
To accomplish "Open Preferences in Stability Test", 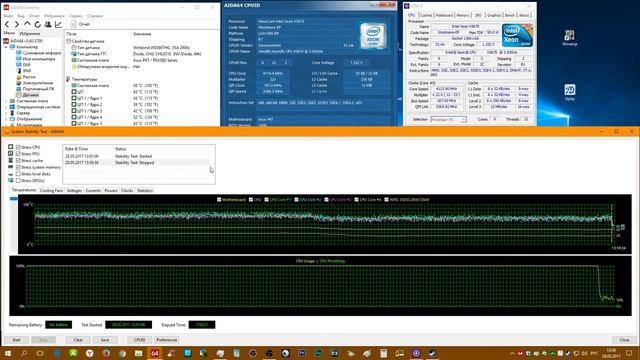I will point(167,340).
